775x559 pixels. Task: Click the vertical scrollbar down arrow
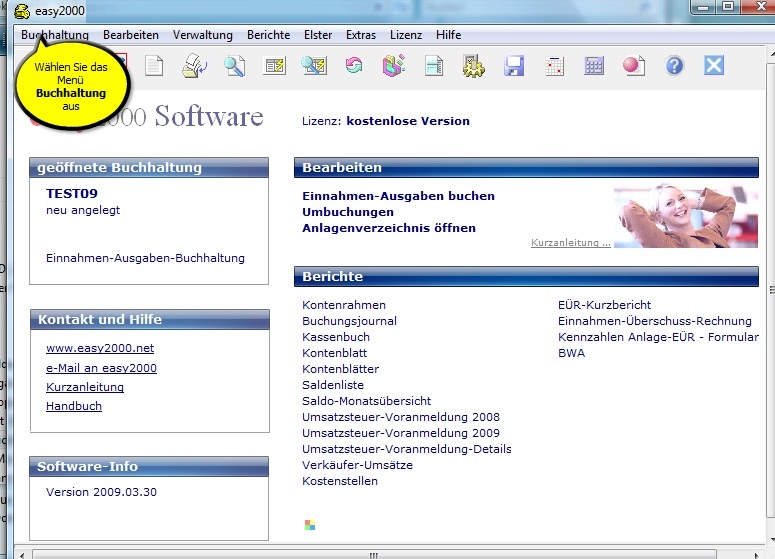[772, 539]
